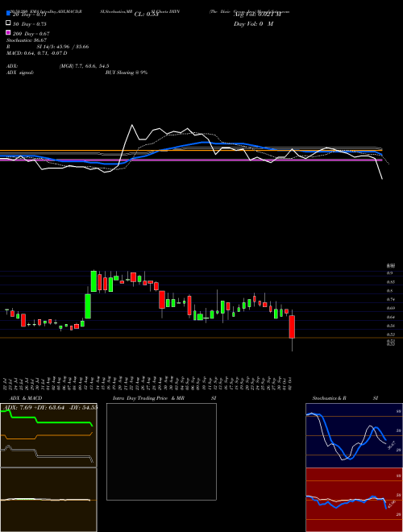Click the last large red candlestick
Screen dimensions: 403x532
point(292,326)
